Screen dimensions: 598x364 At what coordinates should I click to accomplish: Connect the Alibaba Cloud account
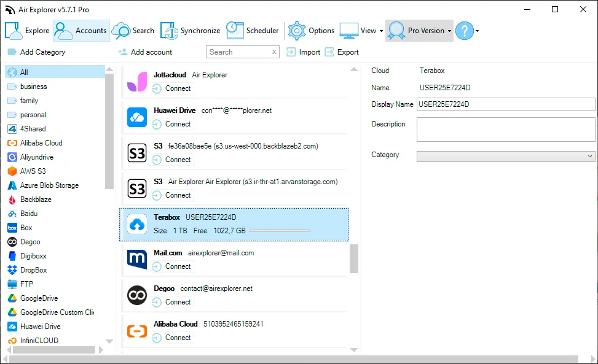pos(172,338)
